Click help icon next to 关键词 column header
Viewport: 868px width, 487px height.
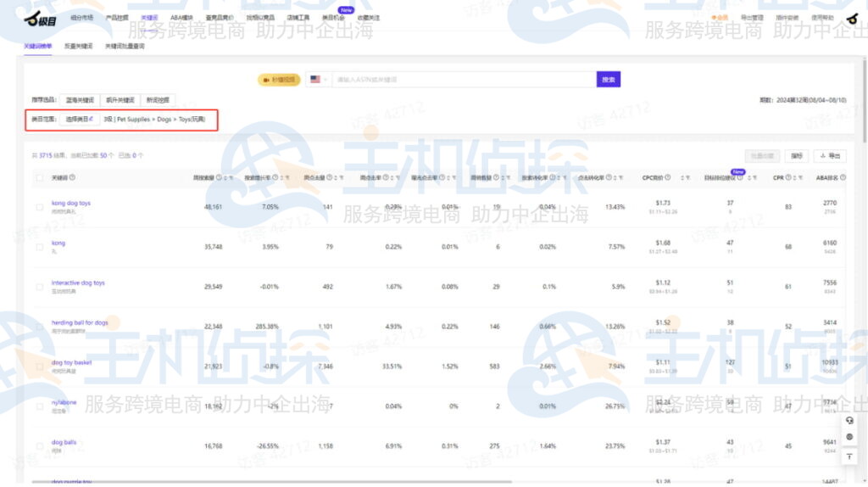pos(73,178)
